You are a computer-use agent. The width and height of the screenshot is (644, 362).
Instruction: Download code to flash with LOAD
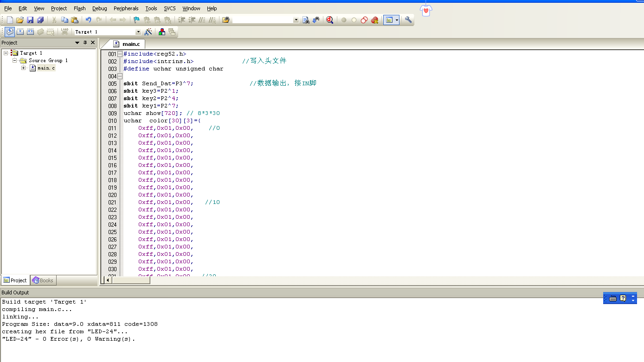[64, 32]
